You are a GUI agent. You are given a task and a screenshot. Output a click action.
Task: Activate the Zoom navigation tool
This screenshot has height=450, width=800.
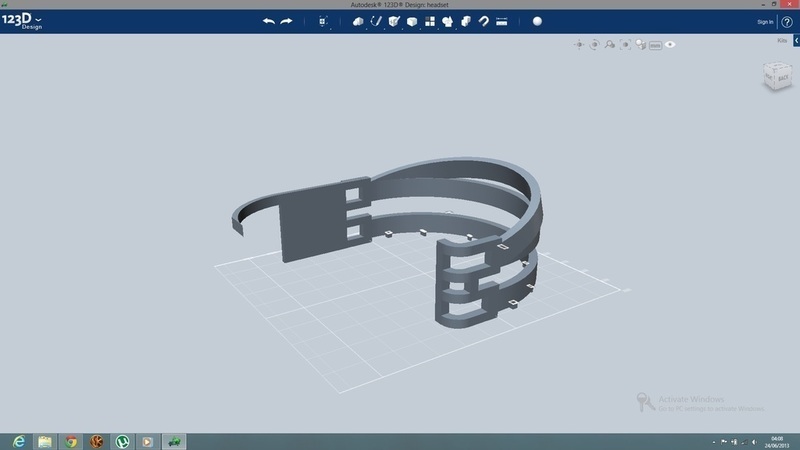610,44
